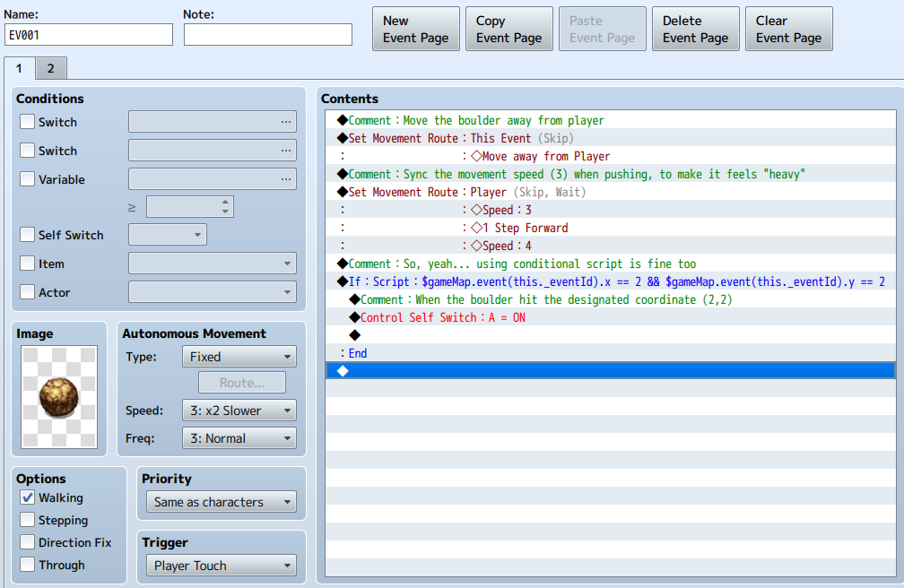Select 'Set Movement Route : Player' command
The height and width of the screenshot is (588, 904).
[x=611, y=192]
